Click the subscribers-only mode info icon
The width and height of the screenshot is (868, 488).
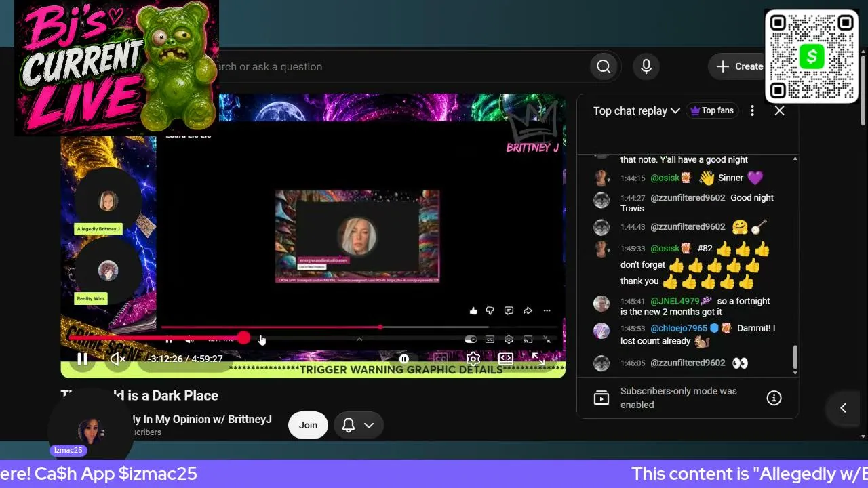click(774, 398)
